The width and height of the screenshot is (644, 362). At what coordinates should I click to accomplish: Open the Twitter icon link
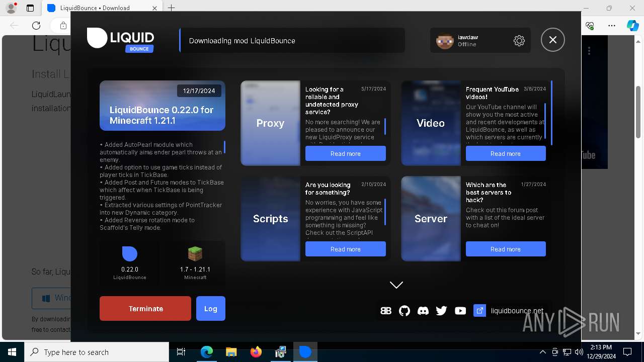442,311
